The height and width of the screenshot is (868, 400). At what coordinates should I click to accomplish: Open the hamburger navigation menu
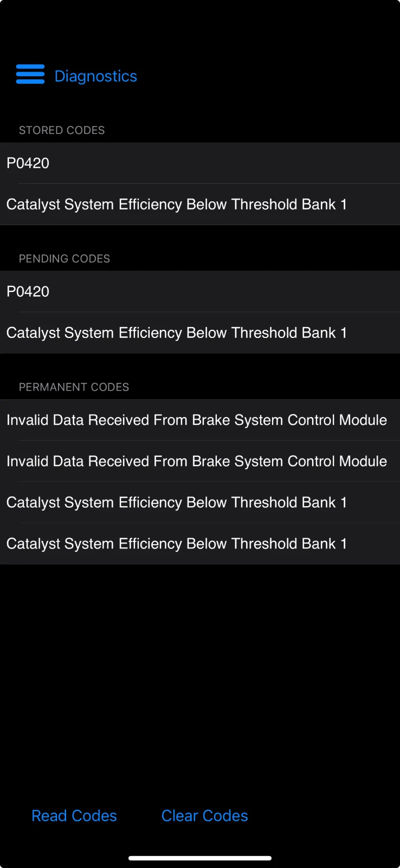(x=30, y=74)
